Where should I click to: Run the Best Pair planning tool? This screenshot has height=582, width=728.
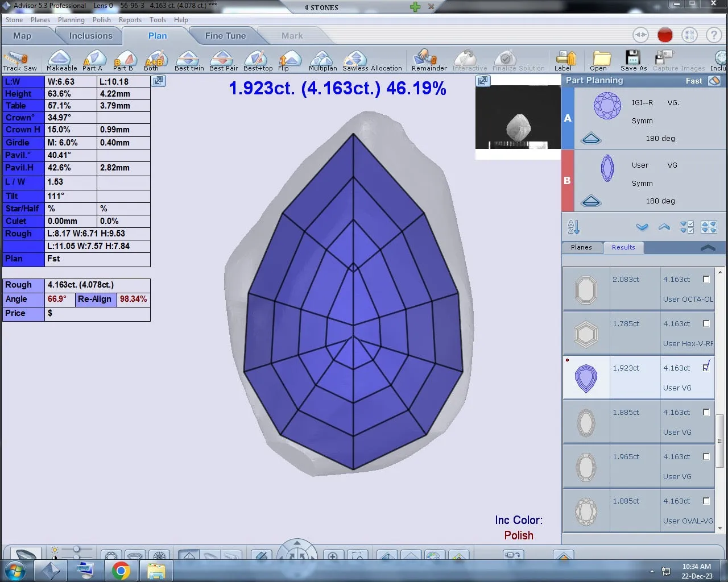coord(223,61)
